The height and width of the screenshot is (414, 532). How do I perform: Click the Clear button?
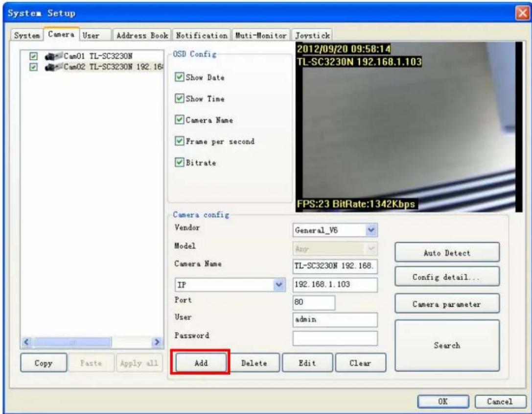click(x=360, y=363)
